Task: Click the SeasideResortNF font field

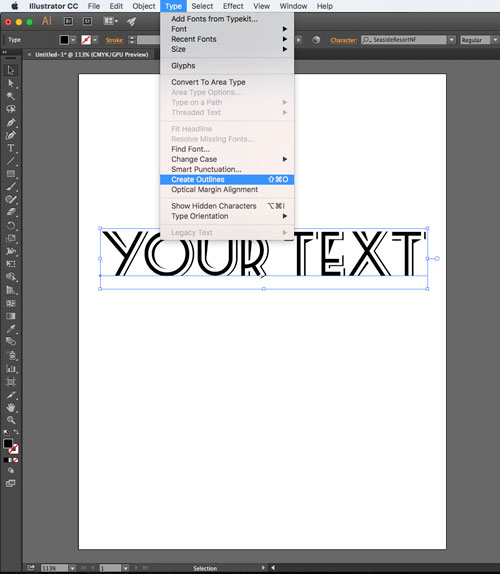Action: coord(404,40)
